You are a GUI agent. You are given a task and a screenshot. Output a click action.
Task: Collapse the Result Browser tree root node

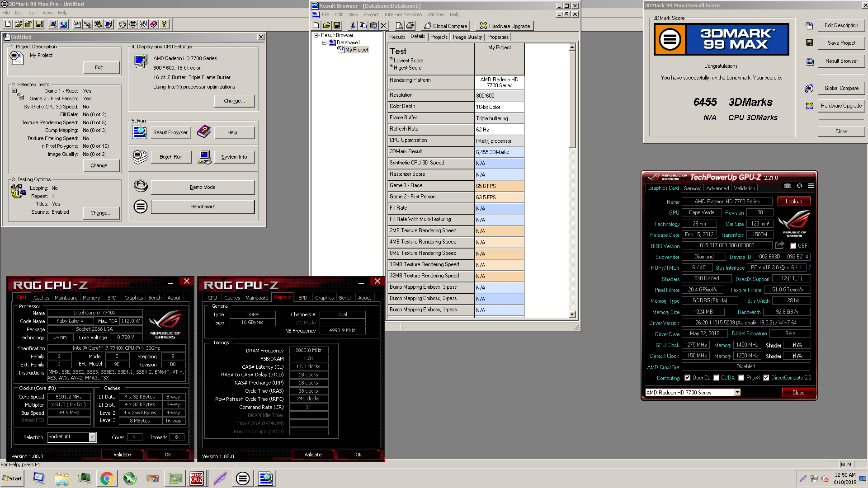pyautogui.click(x=316, y=35)
